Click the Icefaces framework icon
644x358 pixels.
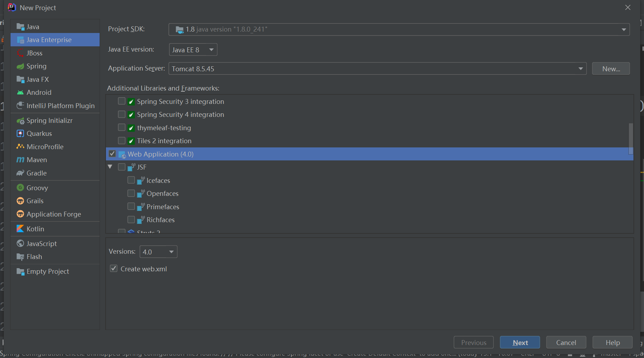click(141, 180)
